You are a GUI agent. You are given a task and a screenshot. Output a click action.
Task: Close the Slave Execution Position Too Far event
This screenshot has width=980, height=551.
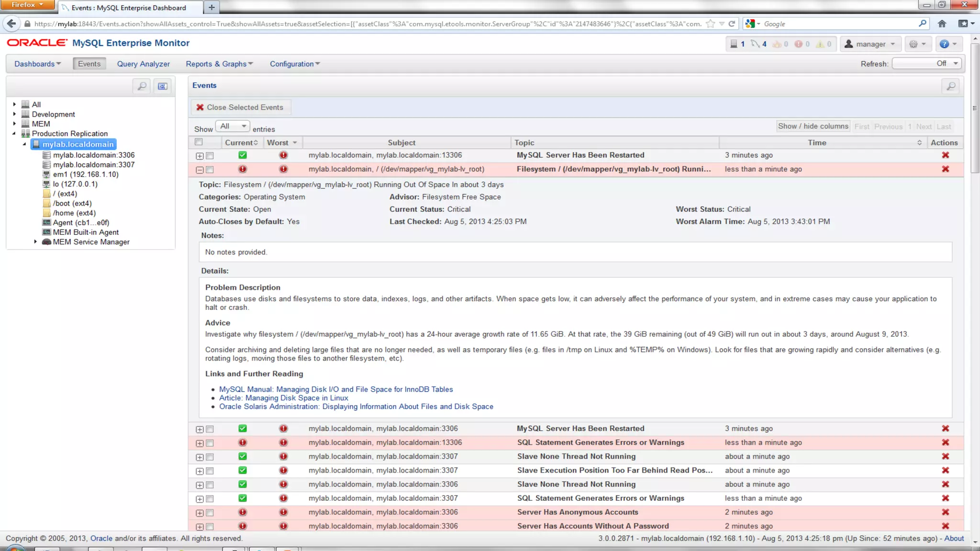(x=945, y=470)
